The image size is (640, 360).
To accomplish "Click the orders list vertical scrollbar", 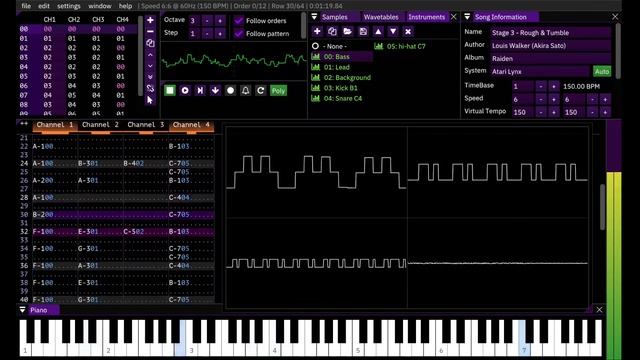I will 140,55.
